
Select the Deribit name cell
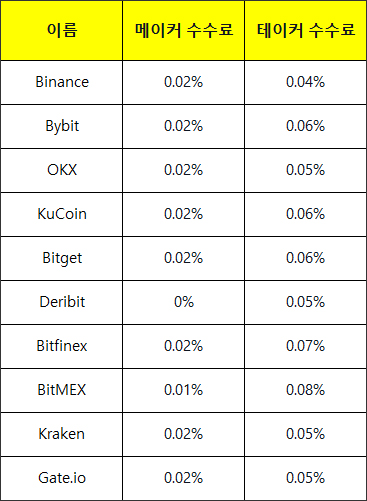click(x=62, y=302)
